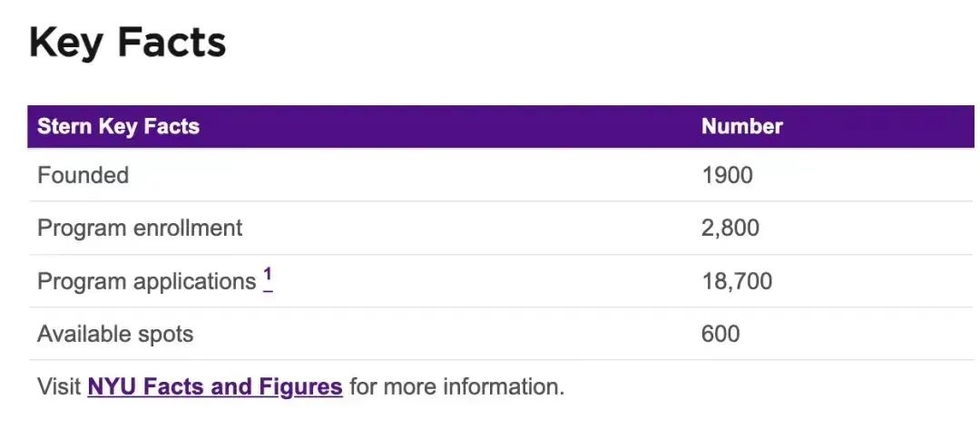Image resolution: width=980 pixels, height=429 pixels.
Task: Open the NYU Facts and Figures link
Action: [215, 386]
